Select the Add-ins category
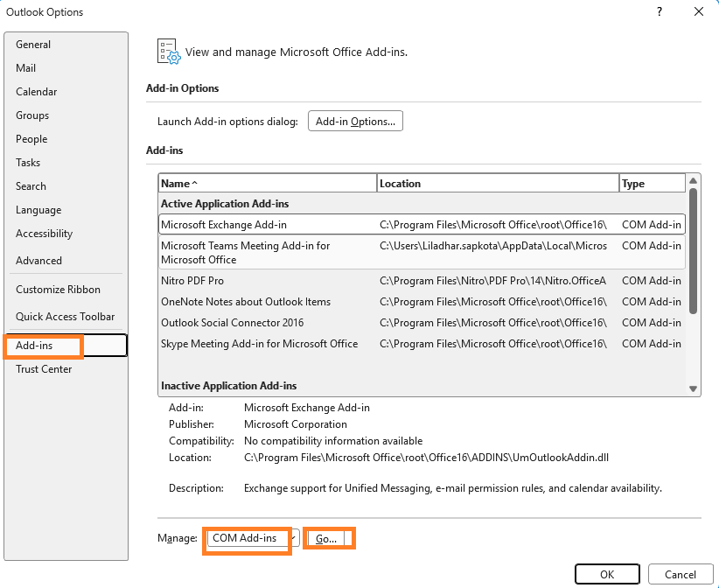The height and width of the screenshot is (588, 719). [66, 346]
